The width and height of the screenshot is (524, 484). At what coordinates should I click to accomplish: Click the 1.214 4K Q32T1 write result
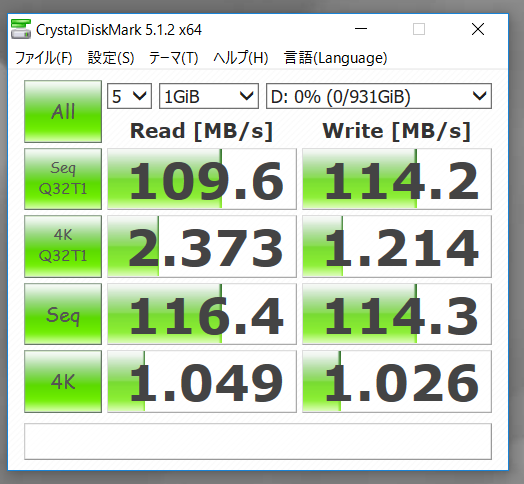[x=397, y=246]
